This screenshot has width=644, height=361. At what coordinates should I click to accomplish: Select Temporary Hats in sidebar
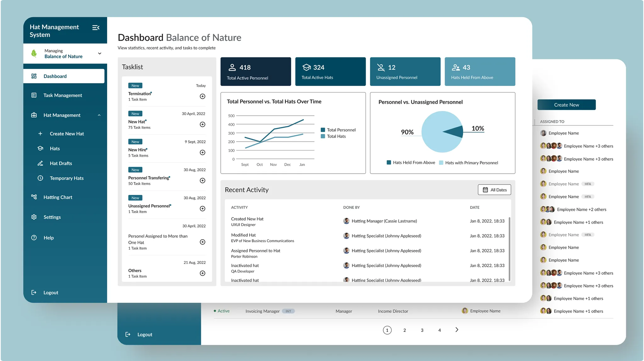point(66,178)
